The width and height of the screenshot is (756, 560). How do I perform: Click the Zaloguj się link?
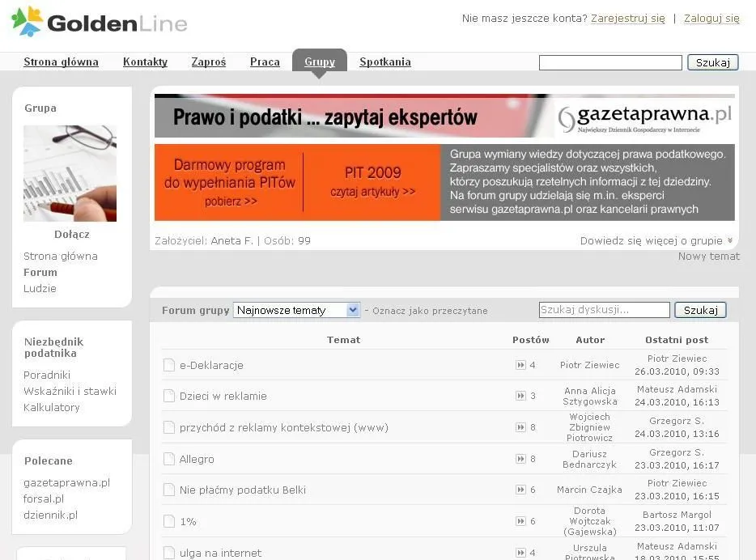[711, 18]
